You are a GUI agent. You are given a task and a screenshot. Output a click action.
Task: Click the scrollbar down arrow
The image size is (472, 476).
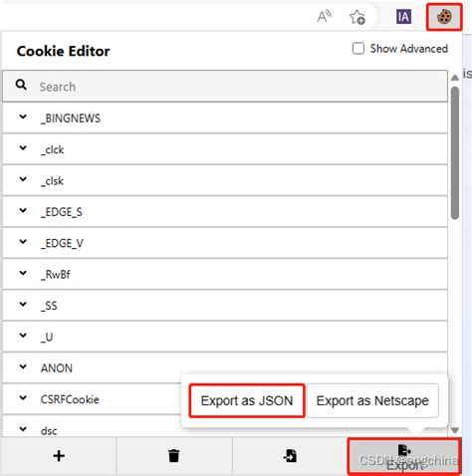pos(455,430)
